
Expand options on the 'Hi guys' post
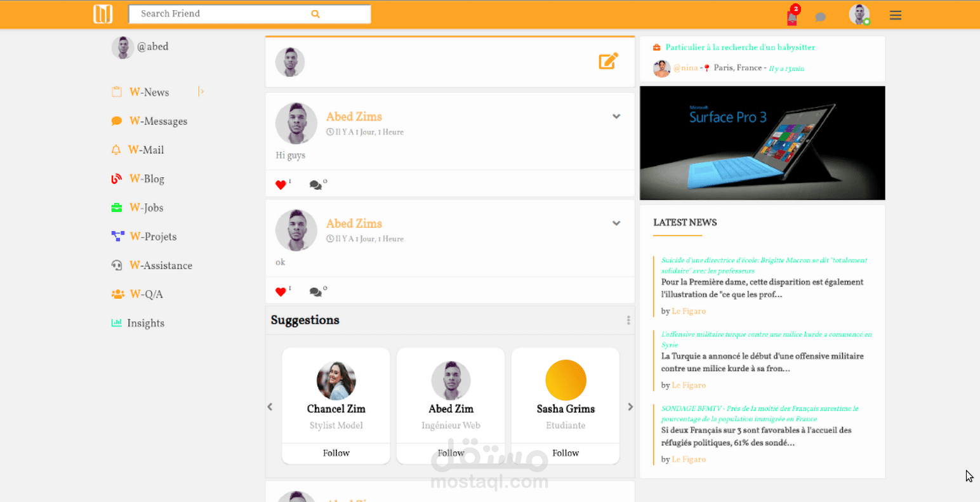(616, 117)
